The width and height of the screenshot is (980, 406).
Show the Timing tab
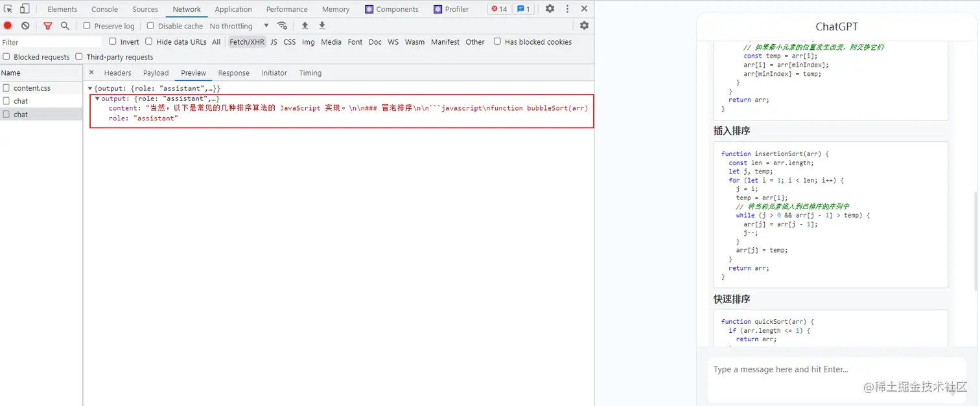tap(310, 73)
